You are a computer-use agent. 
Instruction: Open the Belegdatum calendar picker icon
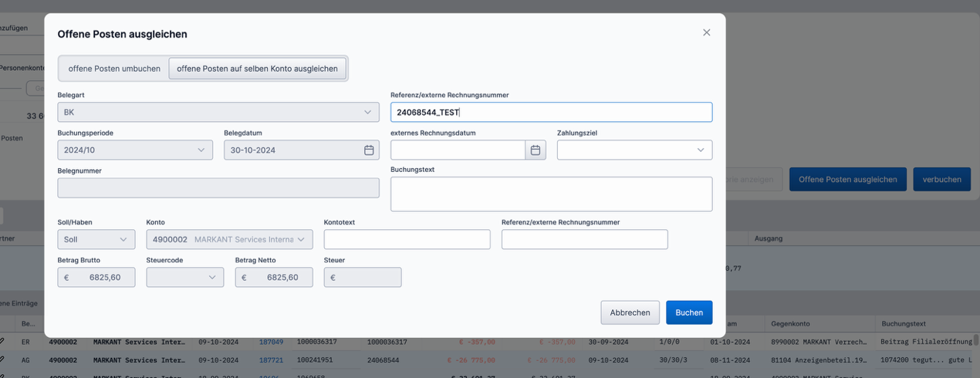(x=369, y=150)
